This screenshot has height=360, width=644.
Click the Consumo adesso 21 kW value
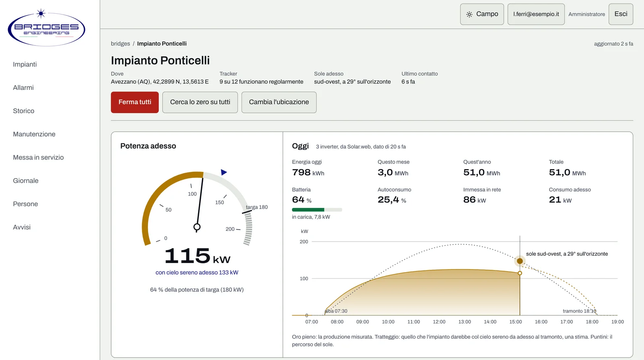coord(560,200)
